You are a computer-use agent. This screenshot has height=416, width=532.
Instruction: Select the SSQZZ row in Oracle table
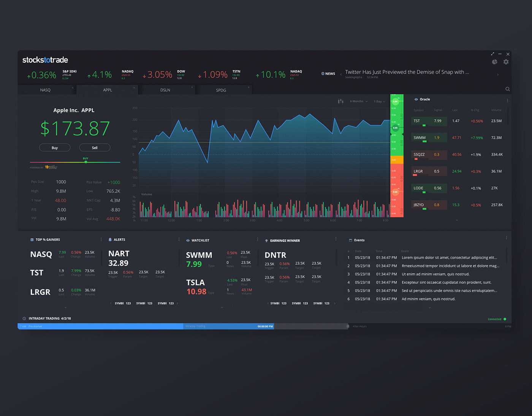click(x=458, y=155)
